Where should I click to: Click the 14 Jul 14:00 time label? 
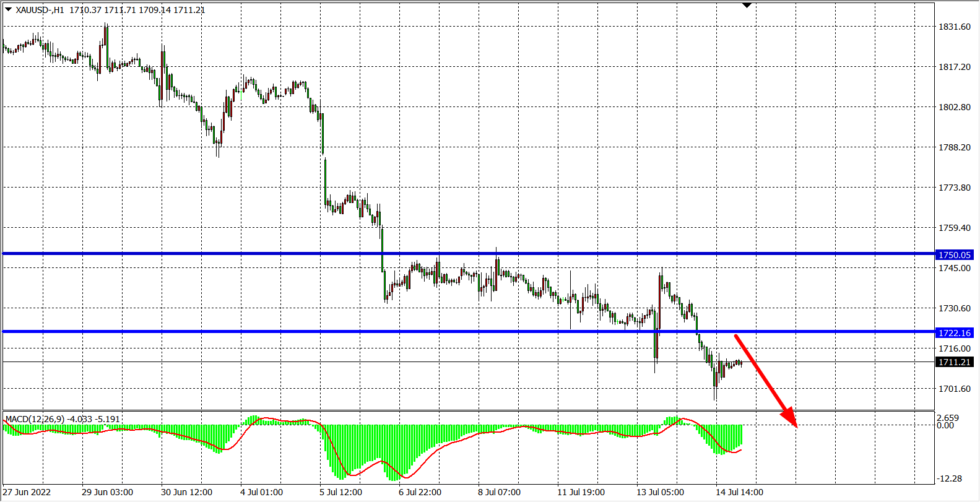739,492
